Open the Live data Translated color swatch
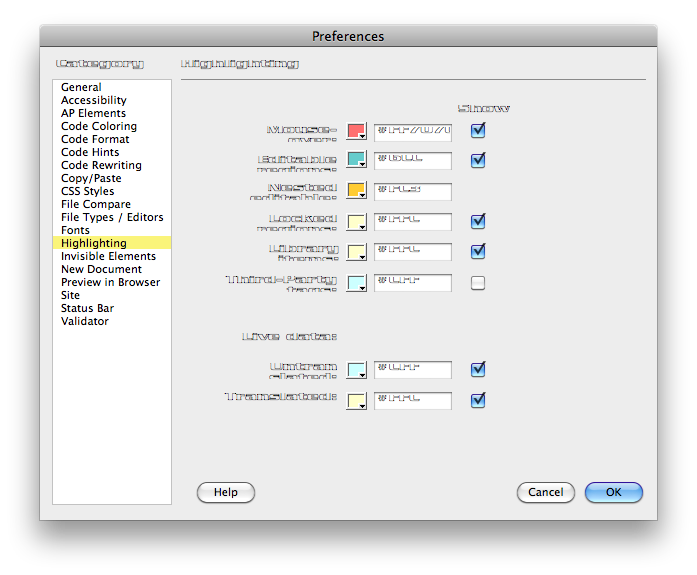Screen dimensions: 697x575 tap(357, 401)
